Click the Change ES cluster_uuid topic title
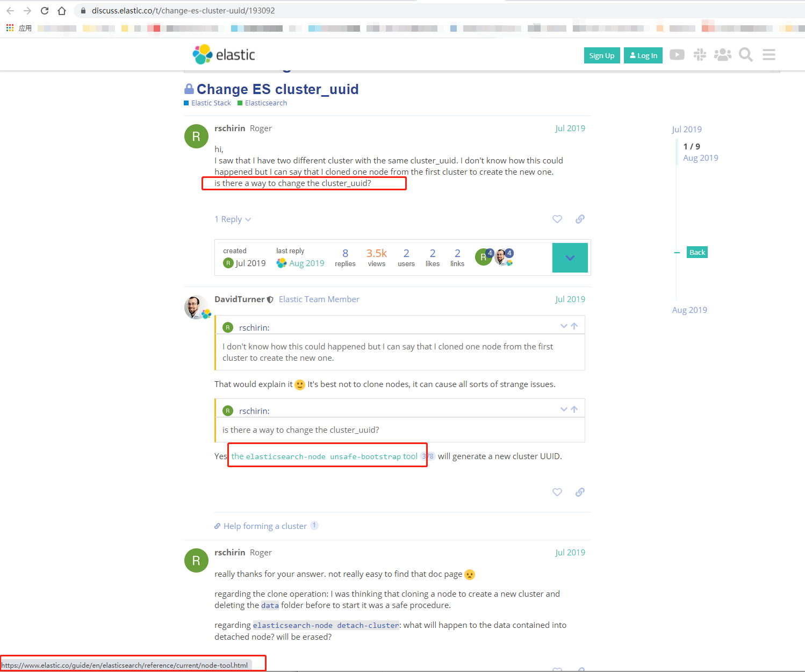The width and height of the screenshot is (805, 672). [278, 89]
